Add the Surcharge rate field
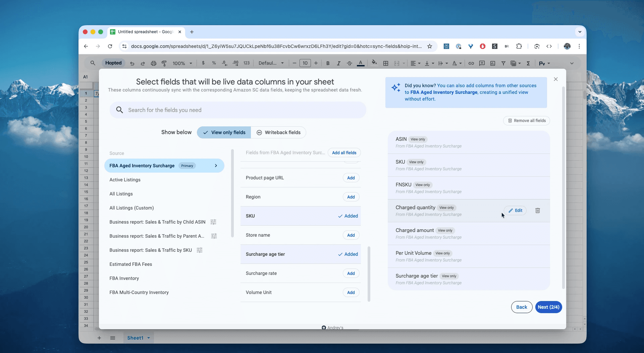644x353 pixels. point(351,273)
